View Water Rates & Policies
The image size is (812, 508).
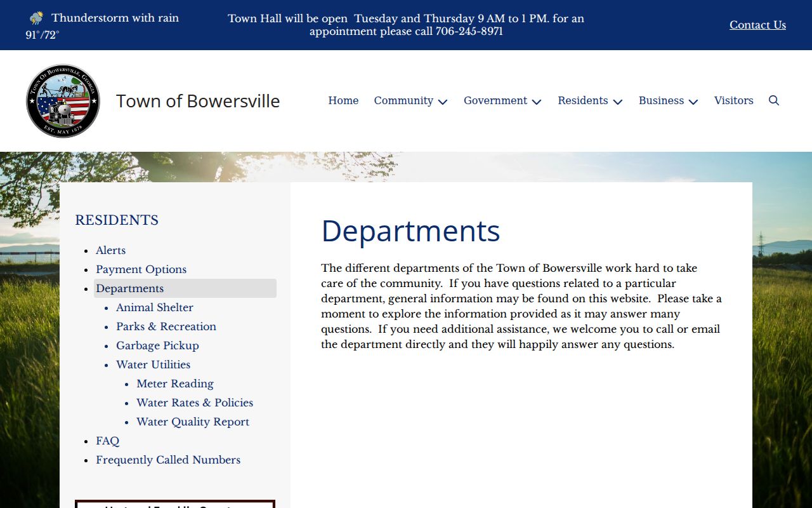[x=195, y=403]
